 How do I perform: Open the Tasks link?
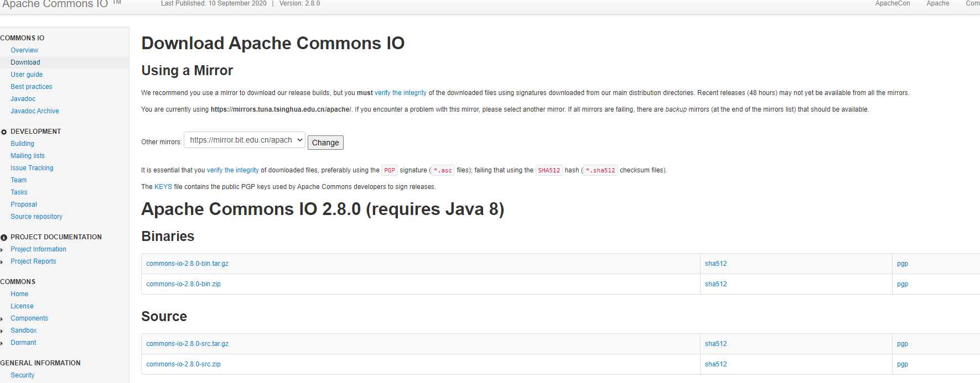tap(19, 192)
